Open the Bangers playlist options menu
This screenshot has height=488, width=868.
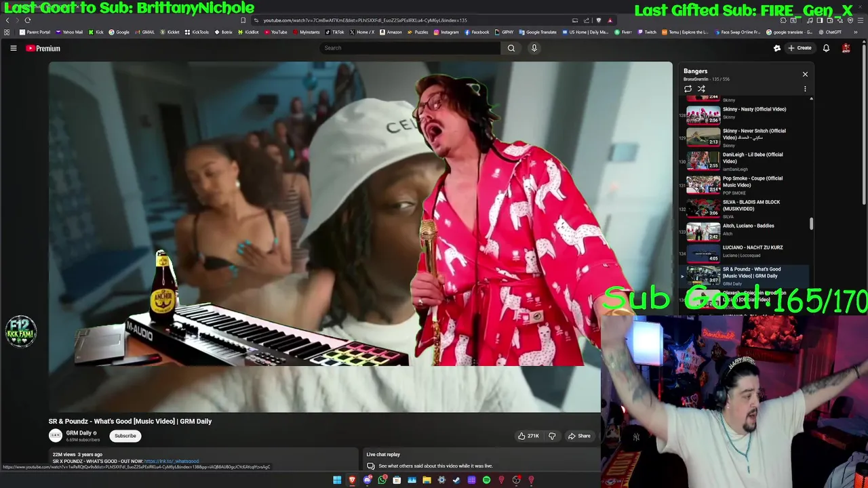coord(805,89)
